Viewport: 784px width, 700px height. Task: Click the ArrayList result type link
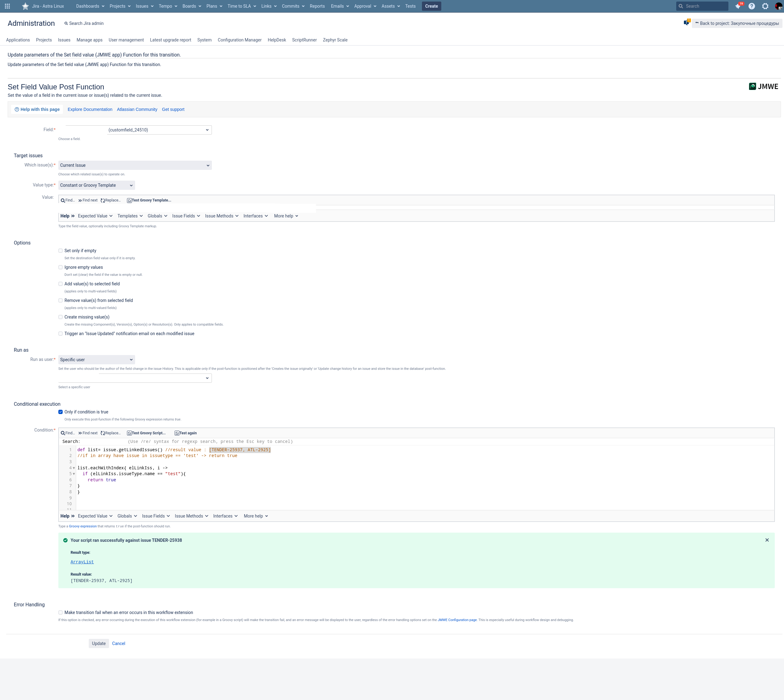pyautogui.click(x=82, y=562)
